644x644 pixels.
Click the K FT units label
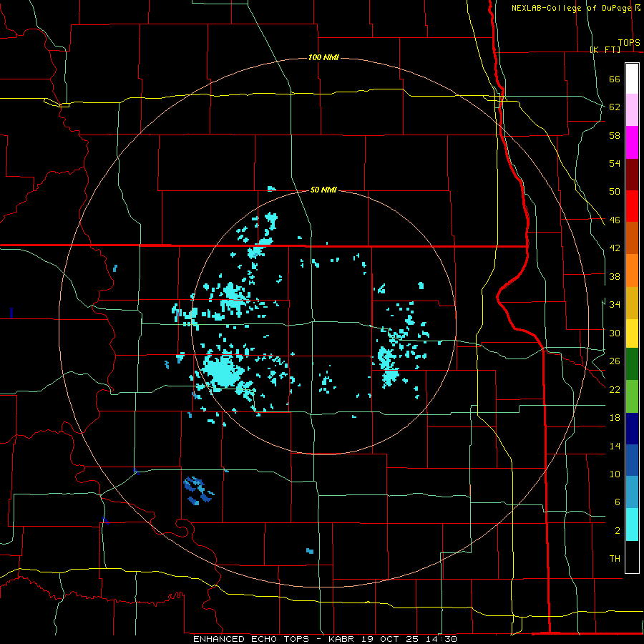605,49
